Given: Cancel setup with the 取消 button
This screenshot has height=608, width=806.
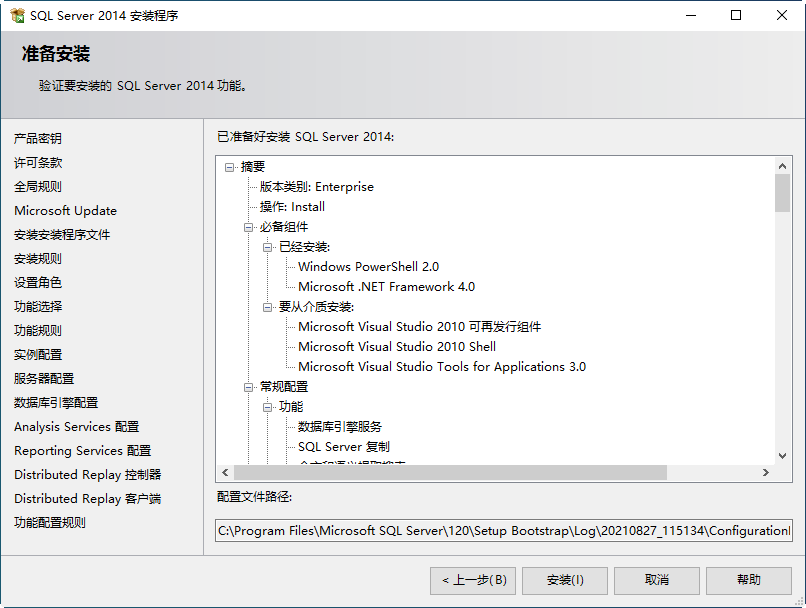Looking at the screenshot, I should click(x=657, y=580).
